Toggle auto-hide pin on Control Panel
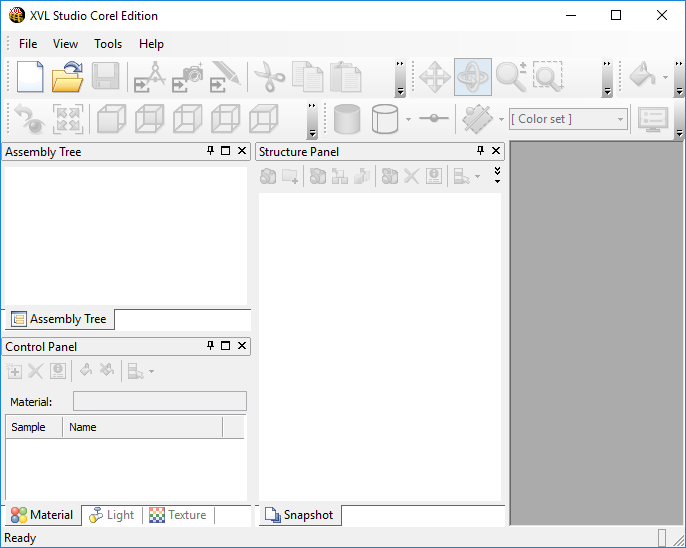 click(210, 346)
